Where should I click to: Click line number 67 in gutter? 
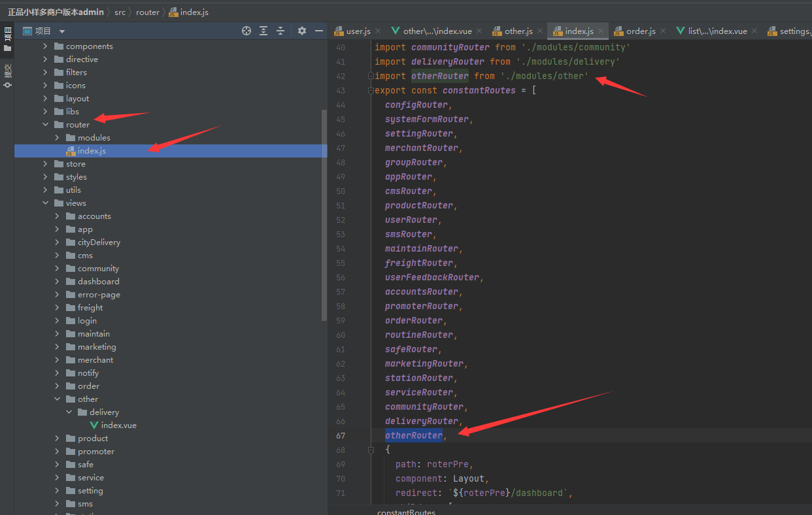pos(341,436)
